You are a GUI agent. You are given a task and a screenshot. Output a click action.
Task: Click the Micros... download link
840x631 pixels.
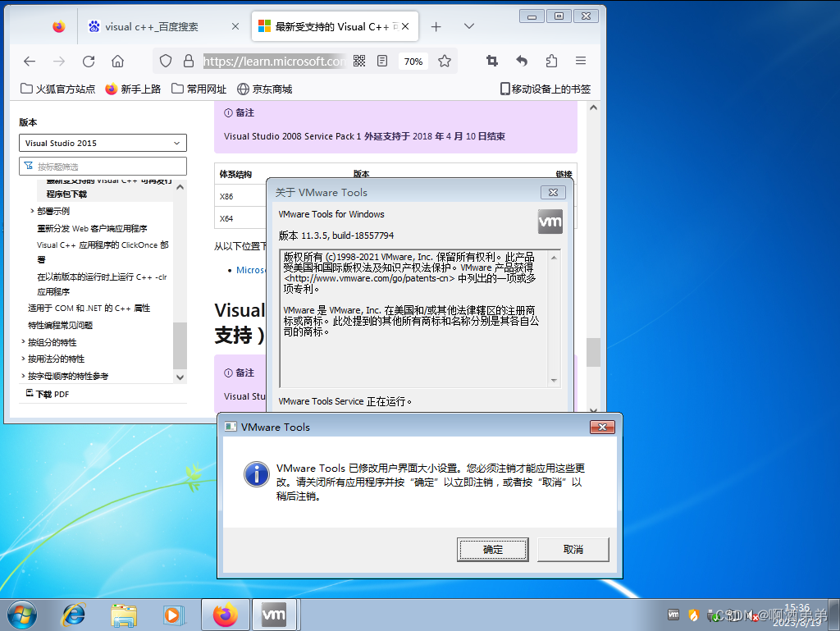[251, 270]
